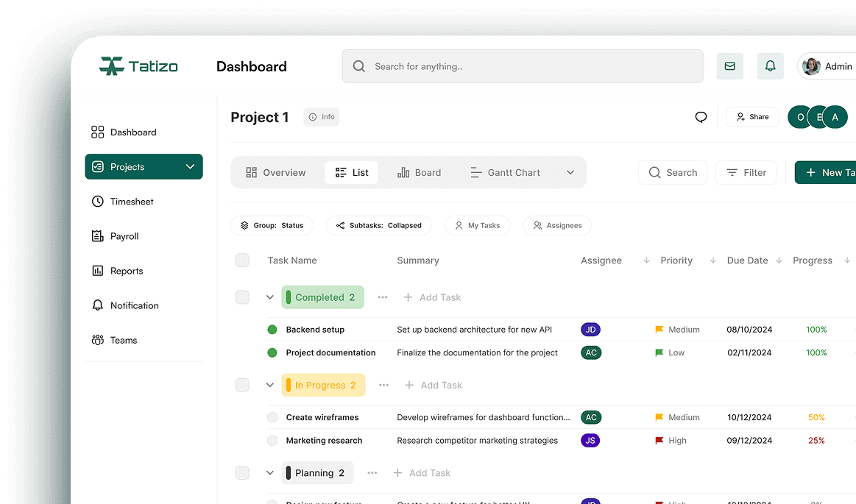Click the search magnifier in the top bar

click(358, 66)
